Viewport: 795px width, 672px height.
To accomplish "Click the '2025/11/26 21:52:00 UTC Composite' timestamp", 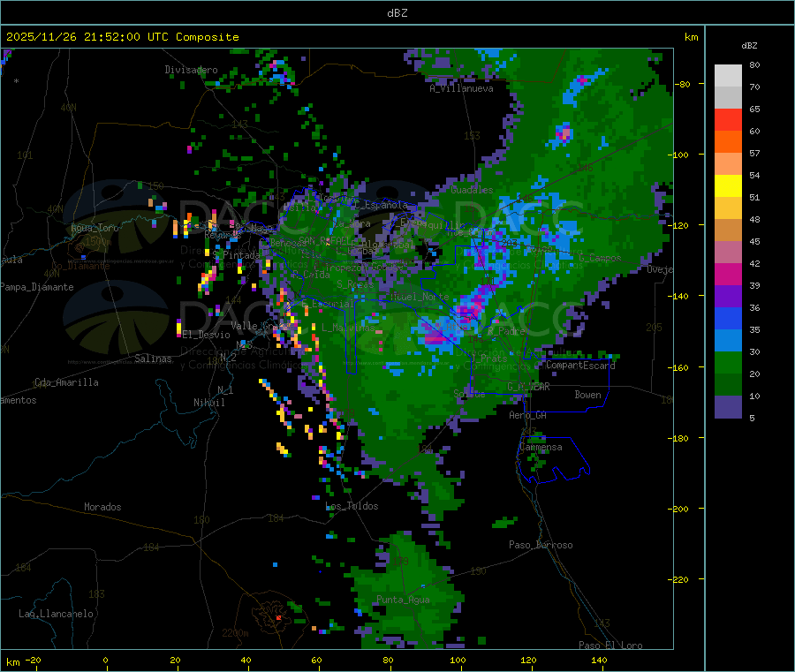I will pos(122,37).
